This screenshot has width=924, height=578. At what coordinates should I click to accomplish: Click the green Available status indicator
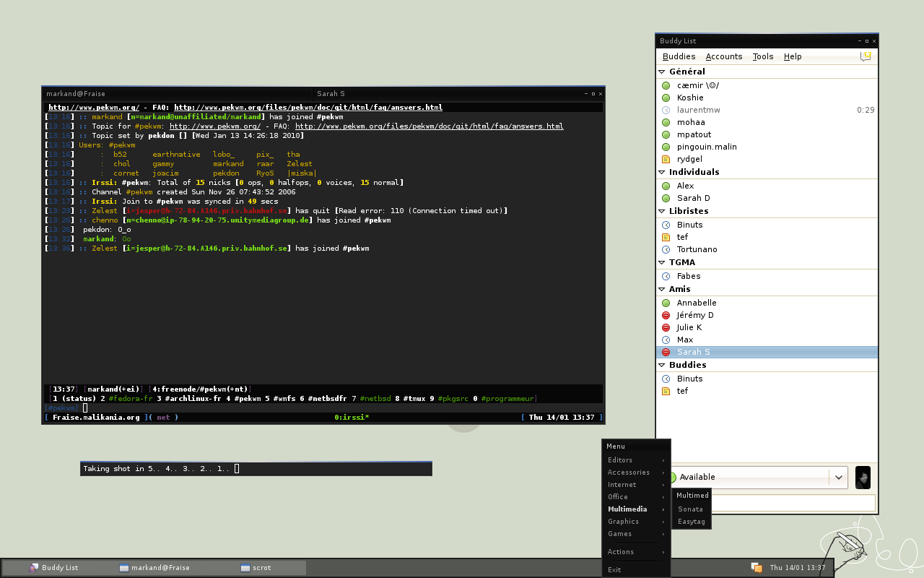coord(672,477)
